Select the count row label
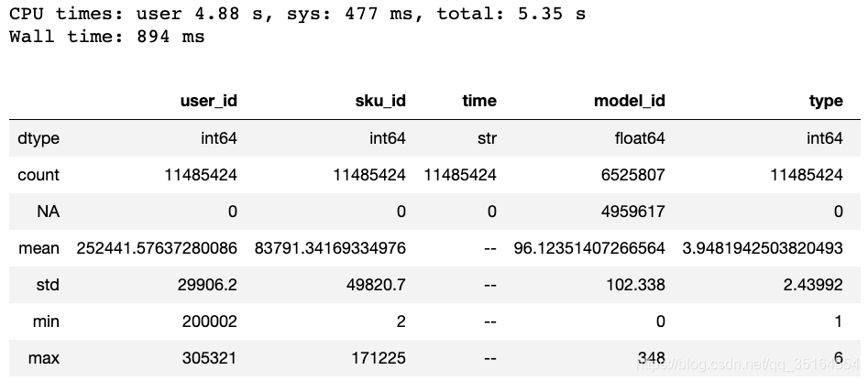This screenshot has width=868, height=381. [38, 175]
